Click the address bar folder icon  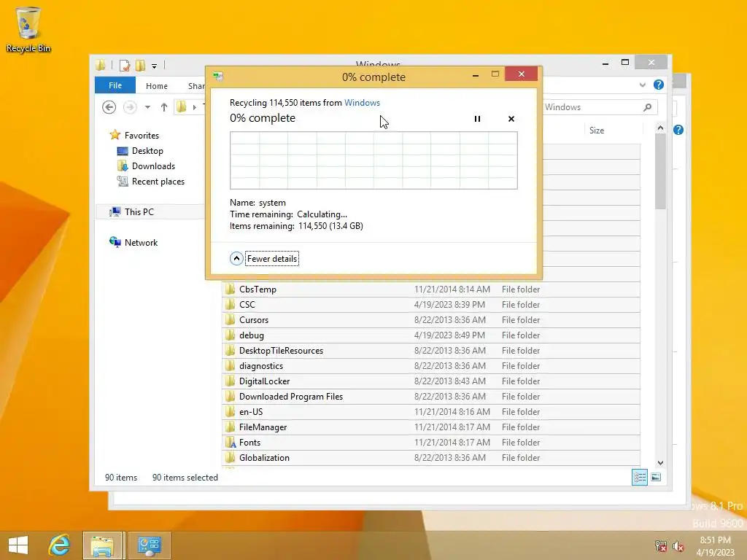(x=182, y=107)
